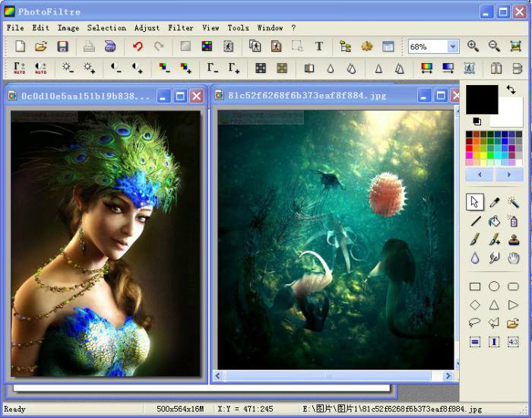This screenshot has height=418, width=532.
Task: Toggle the 4:3 selection ratio button
Action: [x=513, y=342]
